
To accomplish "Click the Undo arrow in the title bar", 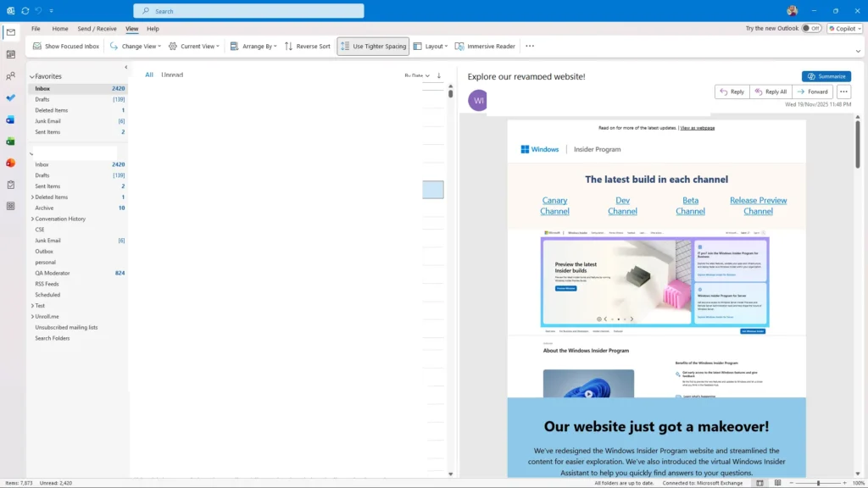I will (x=38, y=10).
